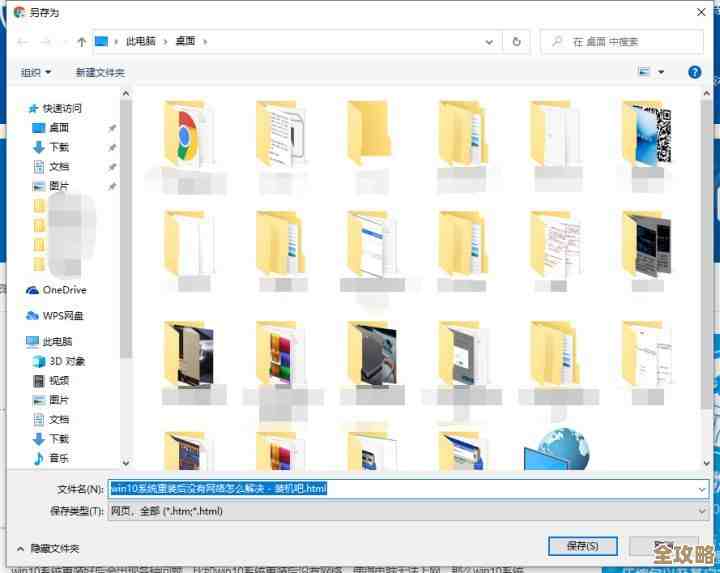Click the OneDrive label in the sidebar
Image resolution: width=720 pixels, height=573 pixels.
[x=64, y=290]
